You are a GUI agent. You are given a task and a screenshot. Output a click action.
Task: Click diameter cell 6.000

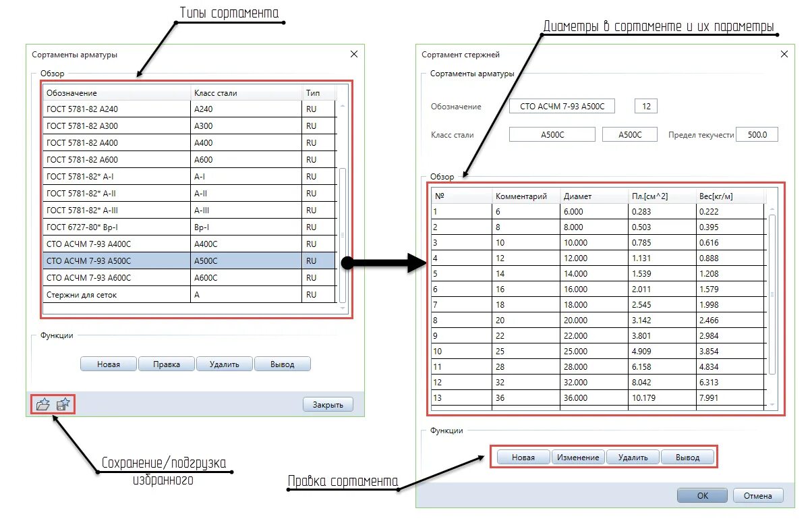(593, 212)
